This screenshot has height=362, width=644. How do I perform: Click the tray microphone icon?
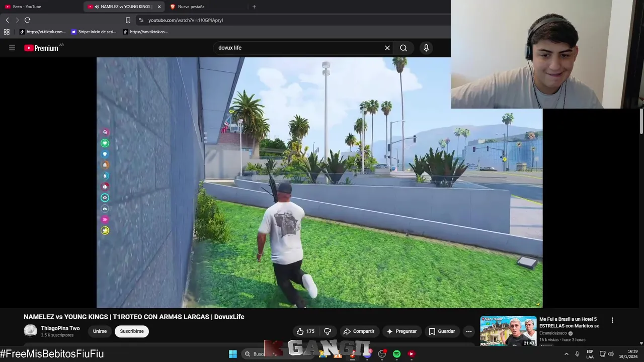[x=577, y=354]
